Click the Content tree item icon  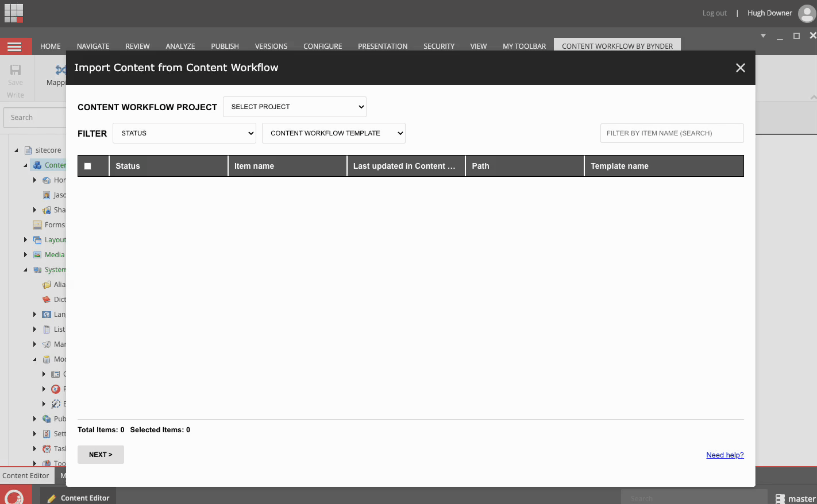37,165
